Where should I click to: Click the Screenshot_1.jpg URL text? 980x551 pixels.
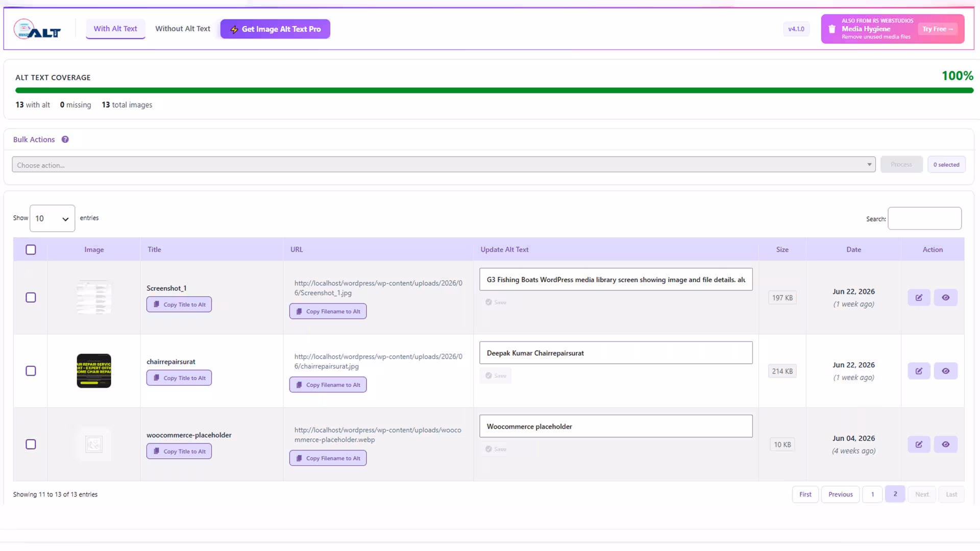tap(378, 288)
